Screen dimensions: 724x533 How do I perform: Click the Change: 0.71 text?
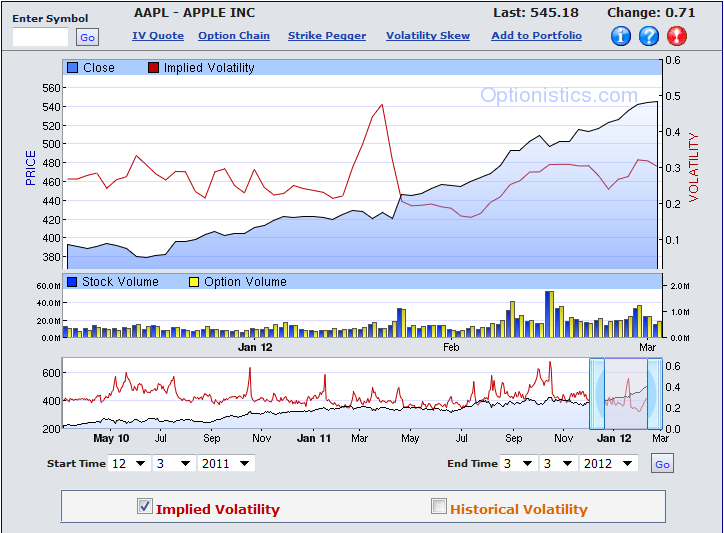point(651,13)
